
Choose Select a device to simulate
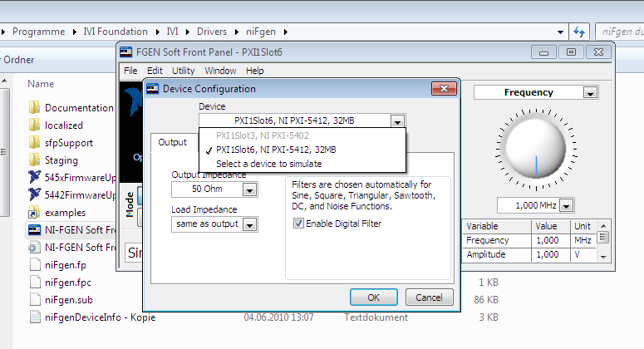pos(302,164)
